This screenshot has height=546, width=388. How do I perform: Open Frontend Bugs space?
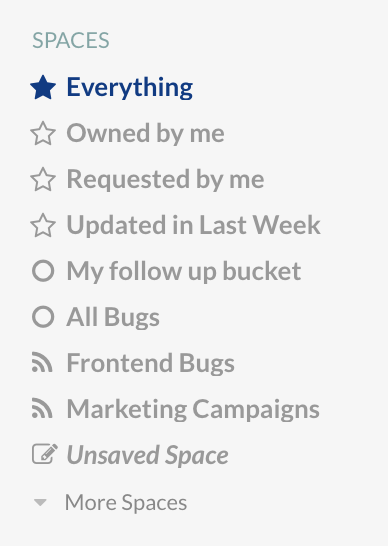[x=150, y=363]
